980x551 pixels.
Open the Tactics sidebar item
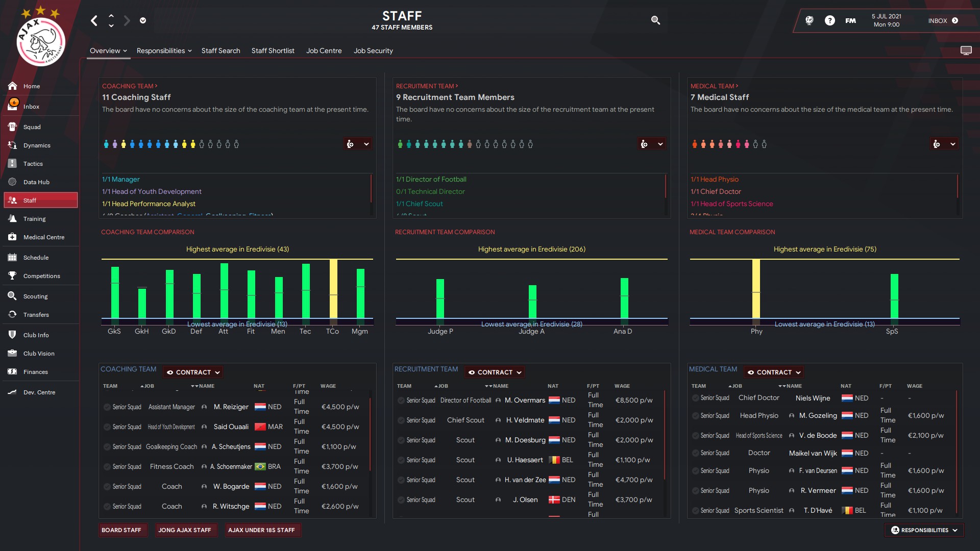pyautogui.click(x=33, y=164)
